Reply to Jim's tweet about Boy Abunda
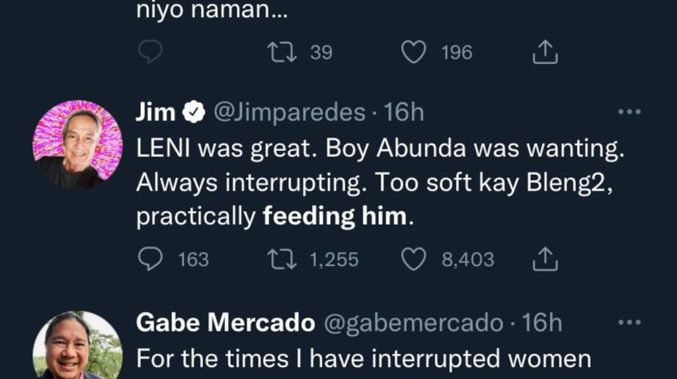The height and width of the screenshot is (379, 677). [x=150, y=259]
